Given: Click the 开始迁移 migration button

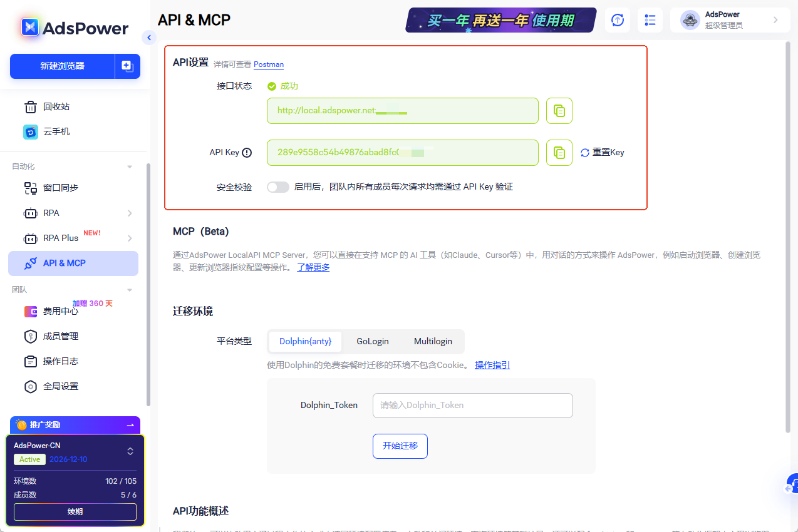Looking at the screenshot, I should 400,446.
